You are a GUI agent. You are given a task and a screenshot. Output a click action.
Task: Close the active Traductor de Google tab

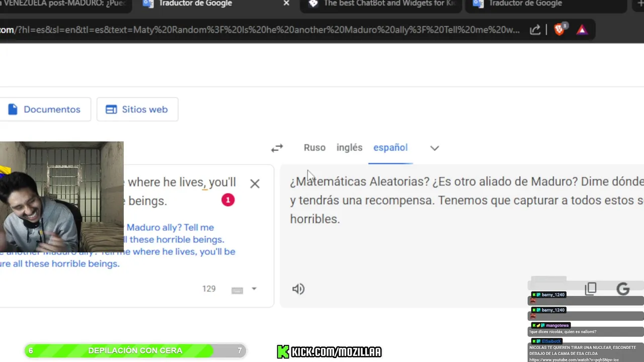(286, 4)
